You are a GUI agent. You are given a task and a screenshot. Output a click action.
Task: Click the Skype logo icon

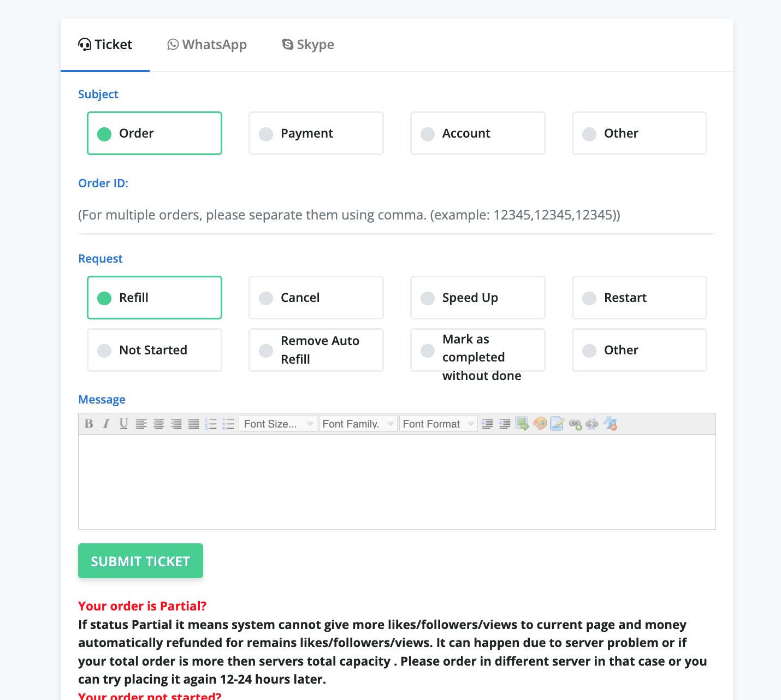pos(288,44)
